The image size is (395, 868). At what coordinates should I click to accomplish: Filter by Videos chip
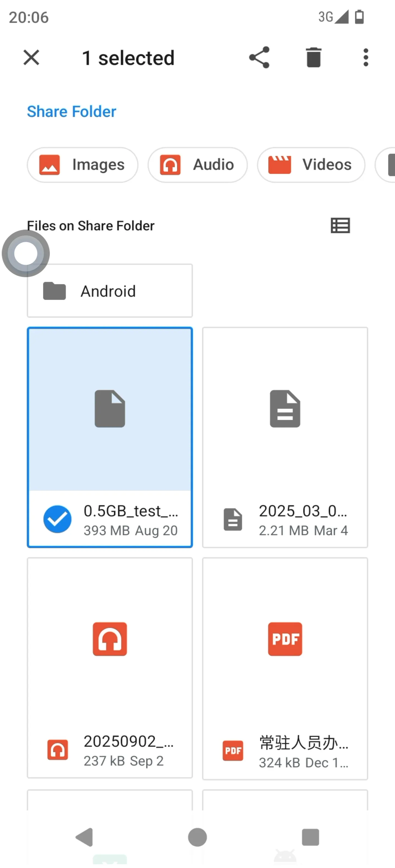click(311, 165)
